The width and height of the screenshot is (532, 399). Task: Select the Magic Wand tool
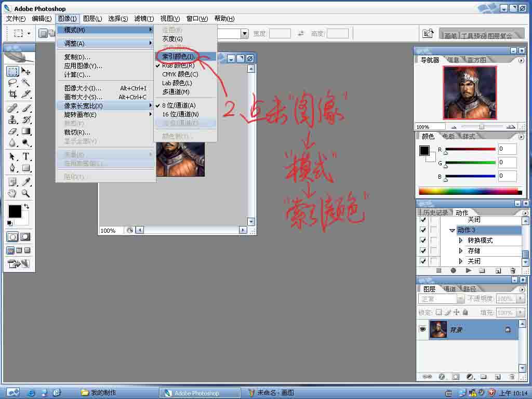point(26,83)
